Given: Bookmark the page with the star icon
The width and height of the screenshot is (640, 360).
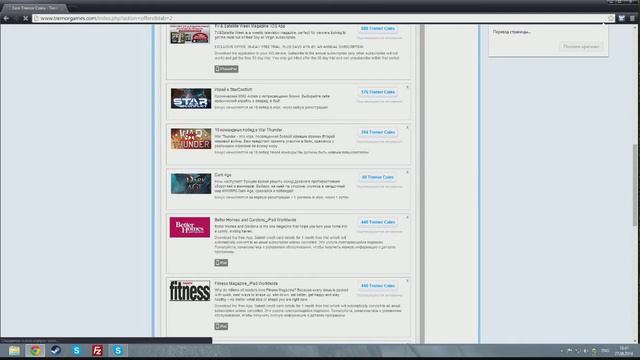Looking at the screenshot, I should [611, 18].
